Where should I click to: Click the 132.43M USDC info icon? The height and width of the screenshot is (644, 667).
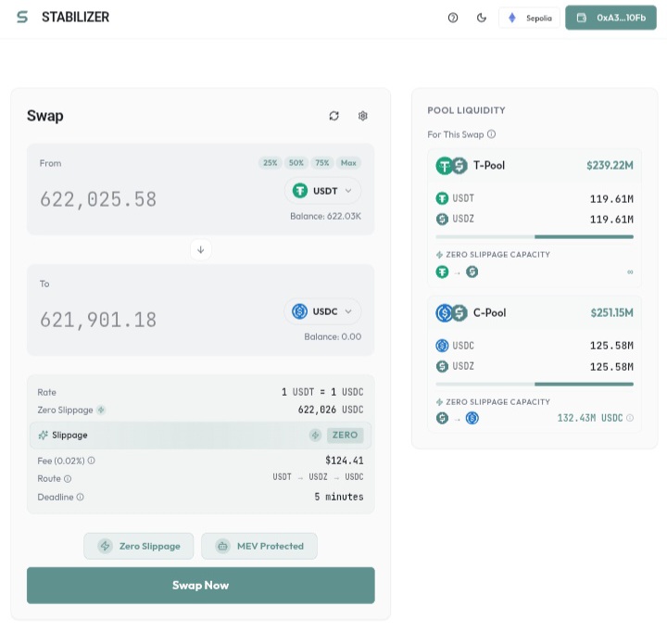click(630, 418)
